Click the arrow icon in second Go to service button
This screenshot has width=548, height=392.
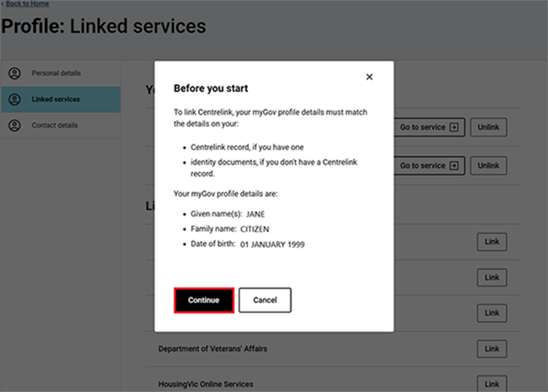(454, 166)
